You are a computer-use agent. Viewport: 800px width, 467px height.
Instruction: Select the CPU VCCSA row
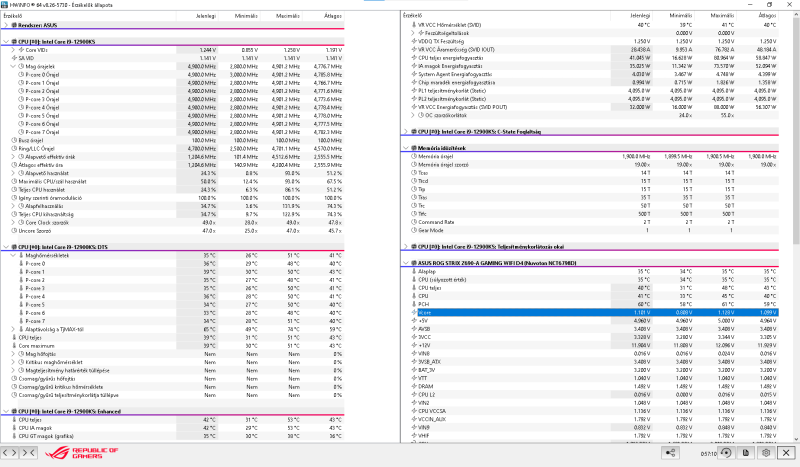590,411
